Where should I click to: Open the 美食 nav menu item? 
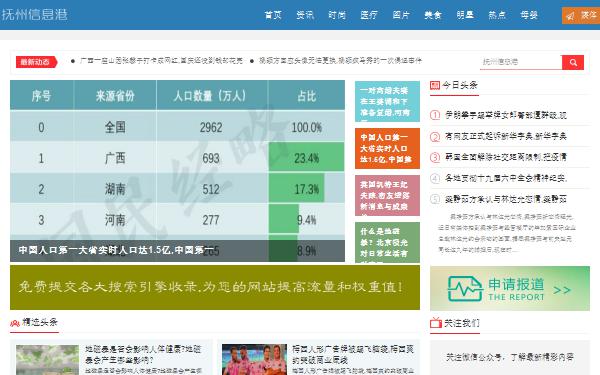pos(433,15)
